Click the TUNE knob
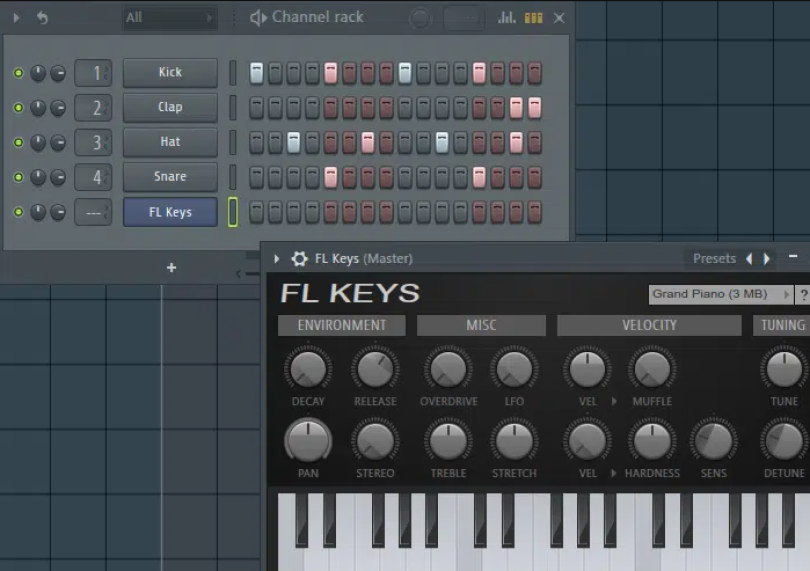 [x=784, y=369]
